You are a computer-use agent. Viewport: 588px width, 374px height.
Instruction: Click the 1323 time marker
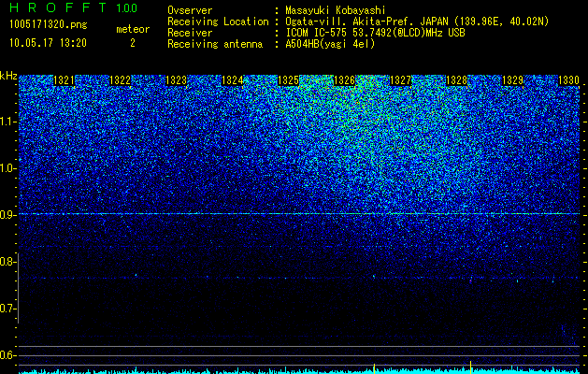click(176, 80)
